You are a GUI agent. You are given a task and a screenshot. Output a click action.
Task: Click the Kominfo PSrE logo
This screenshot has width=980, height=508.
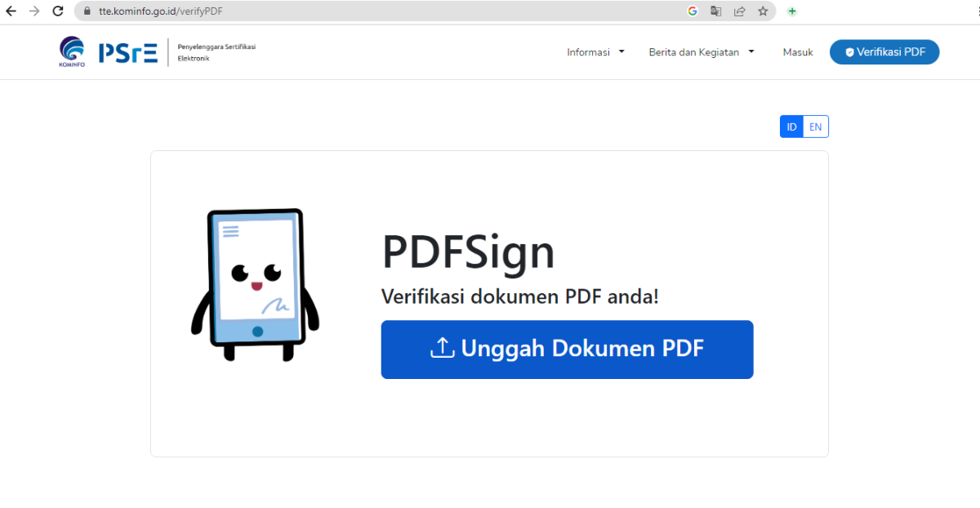pyautogui.click(x=109, y=52)
